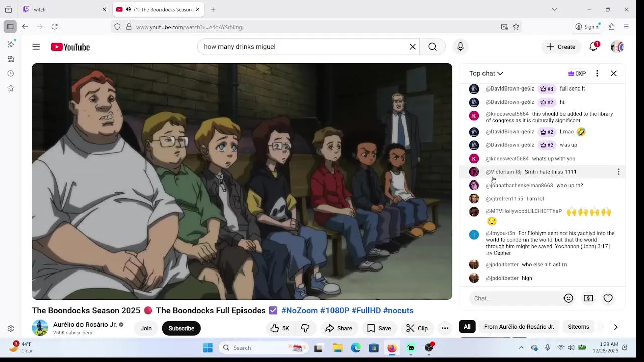This screenshot has width=644, height=362.
Task: Open the #1080P hashtag
Action: pyautogui.click(x=335, y=310)
